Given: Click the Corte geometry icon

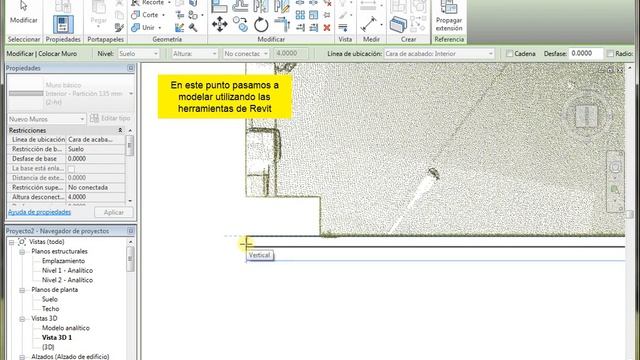Looking at the screenshot, I should [136, 15].
